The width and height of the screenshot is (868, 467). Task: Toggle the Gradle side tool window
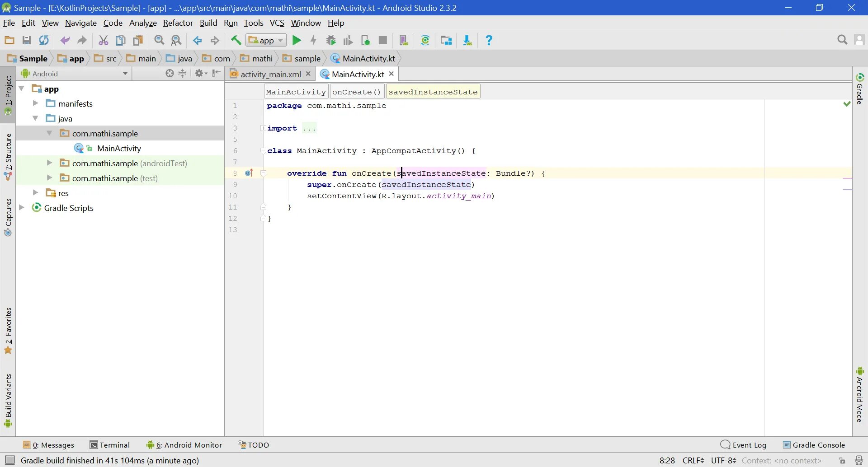click(x=860, y=89)
